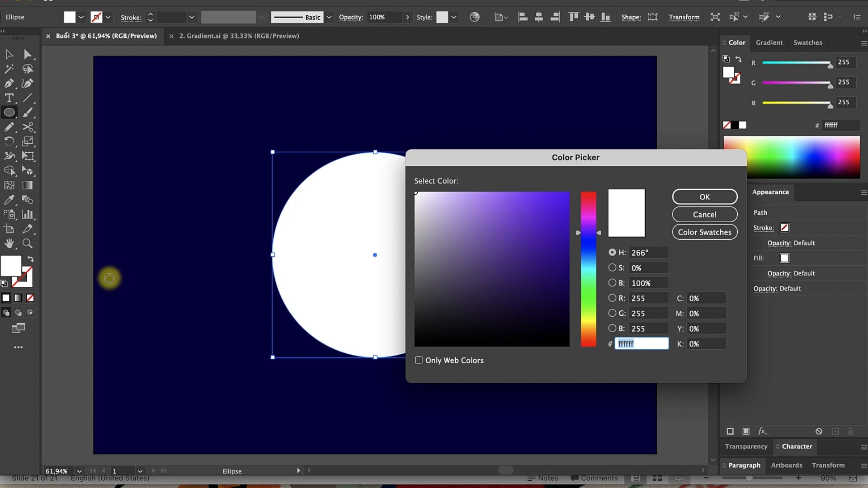Switch to the Gradient panel tab
Image resolution: width=868 pixels, height=488 pixels.
tap(769, 42)
